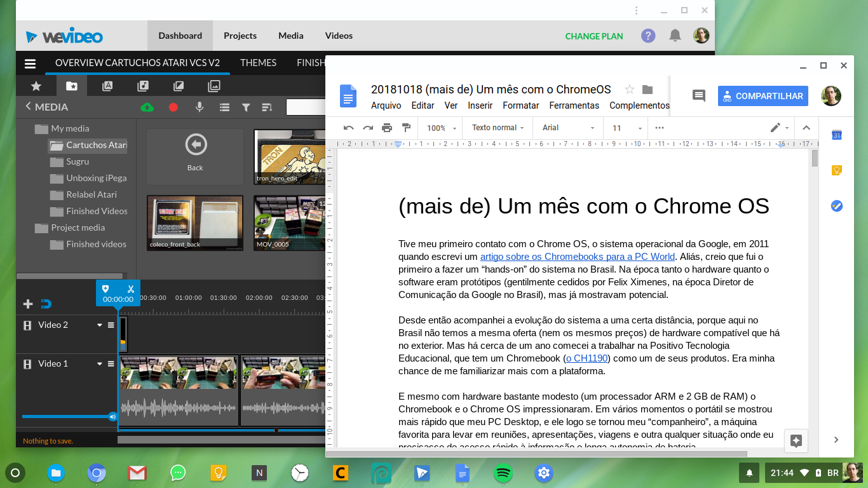Open WeVideo help question mark
Image resolution: width=868 pixels, height=488 pixels.
coord(648,36)
